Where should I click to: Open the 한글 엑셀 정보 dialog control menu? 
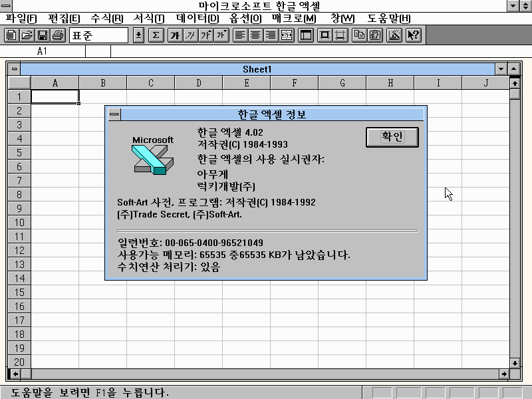pos(114,114)
